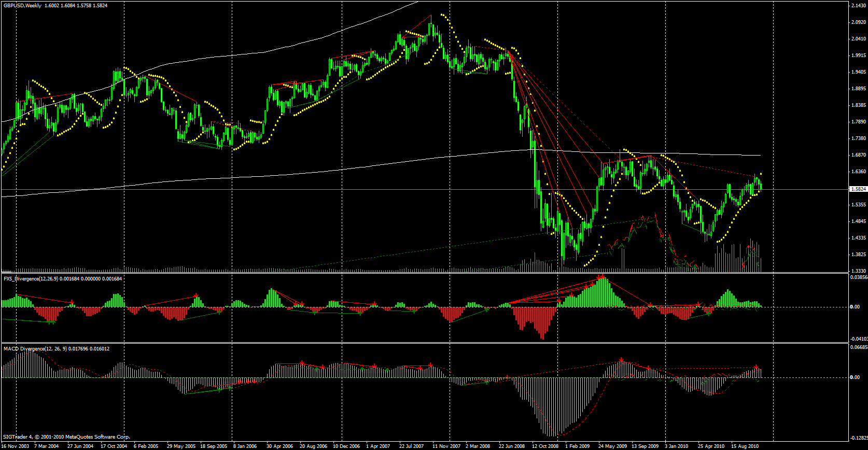
Task: Click the 1.4335 price axis label
Action: pos(858,238)
